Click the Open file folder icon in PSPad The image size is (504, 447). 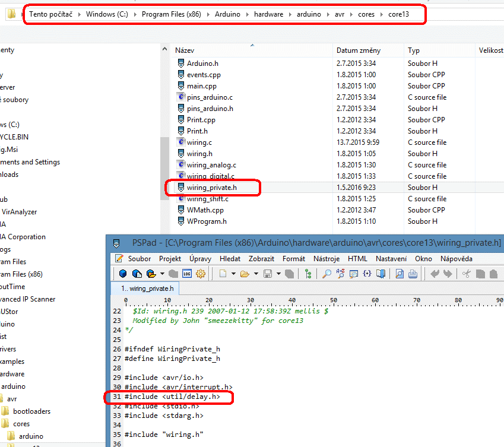click(245, 274)
